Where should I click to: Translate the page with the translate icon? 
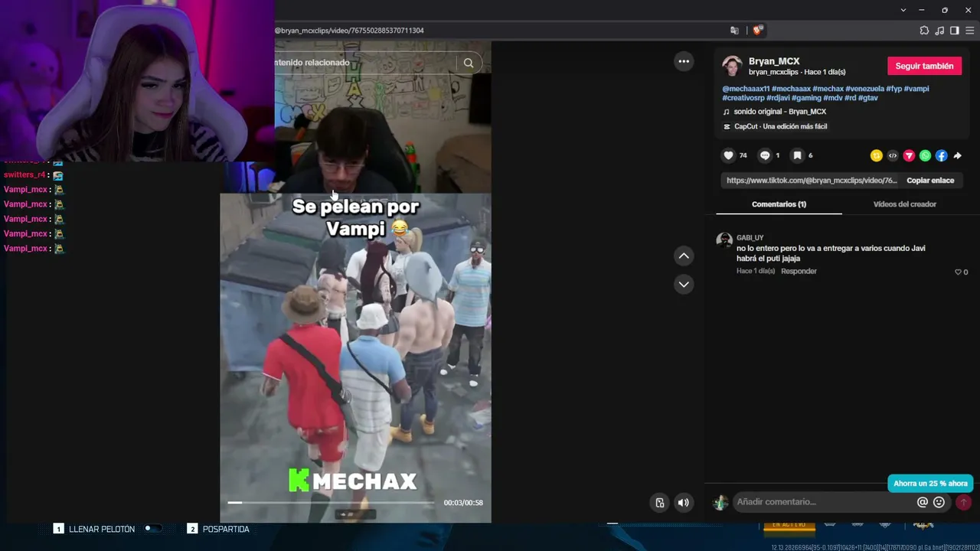(x=735, y=31)
